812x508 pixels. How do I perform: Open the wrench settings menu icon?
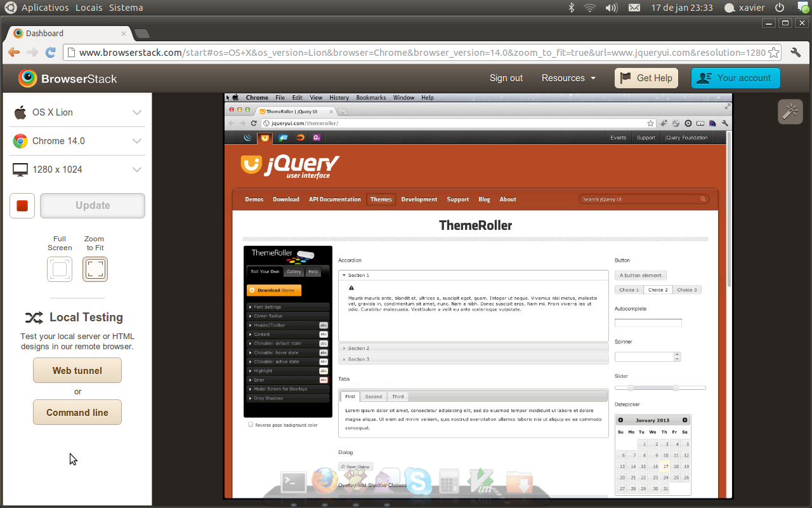[796, 53]
